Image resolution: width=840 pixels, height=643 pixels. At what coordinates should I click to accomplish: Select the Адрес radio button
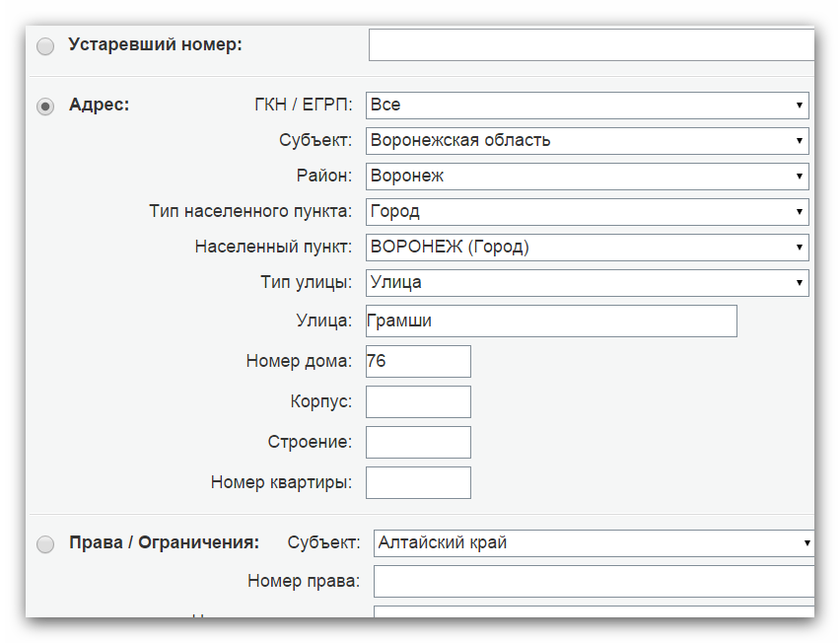pyautogui.click(x=45, y=107)
